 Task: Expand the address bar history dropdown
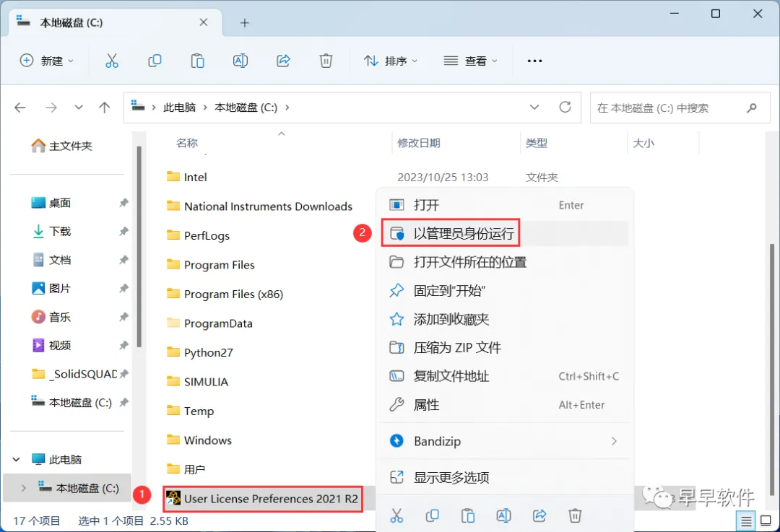pyautogui.click(x=534, y=107)
